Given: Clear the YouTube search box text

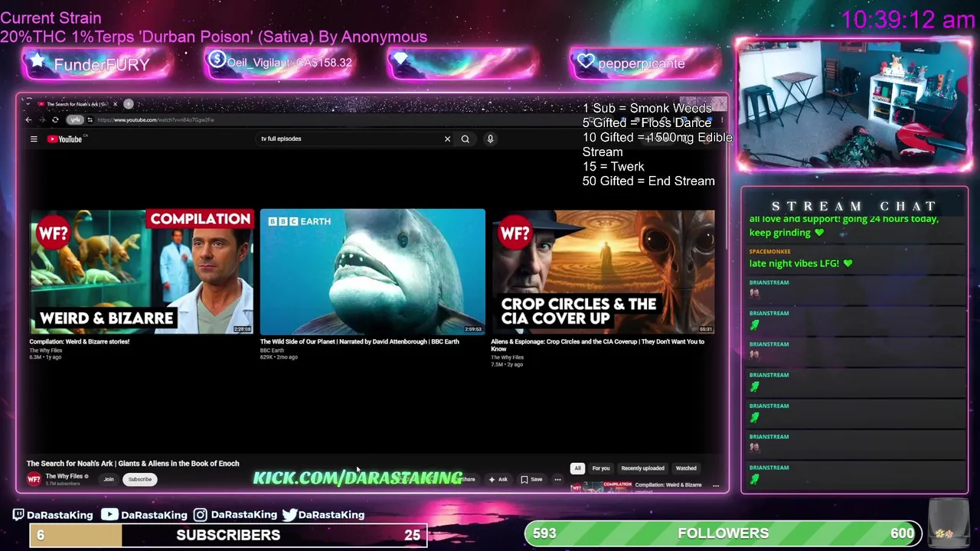Looking at the screenshot, I should pyautogui.click(x=447, y=139).
